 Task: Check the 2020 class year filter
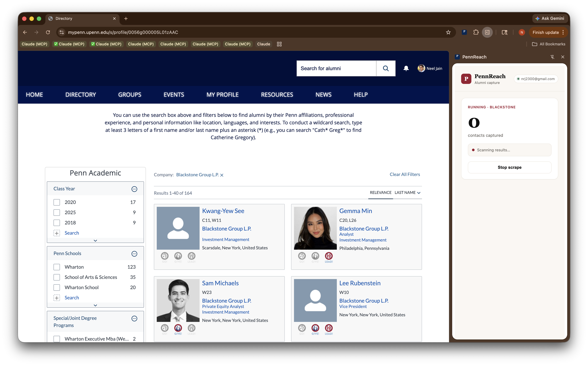tap(57, 202)
